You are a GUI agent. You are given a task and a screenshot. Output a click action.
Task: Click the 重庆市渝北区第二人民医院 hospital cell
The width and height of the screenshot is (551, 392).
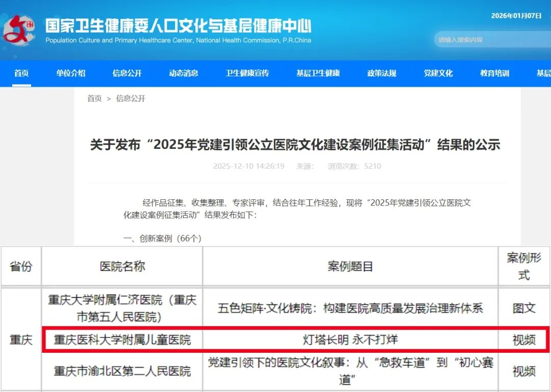(x=122, y=371)
